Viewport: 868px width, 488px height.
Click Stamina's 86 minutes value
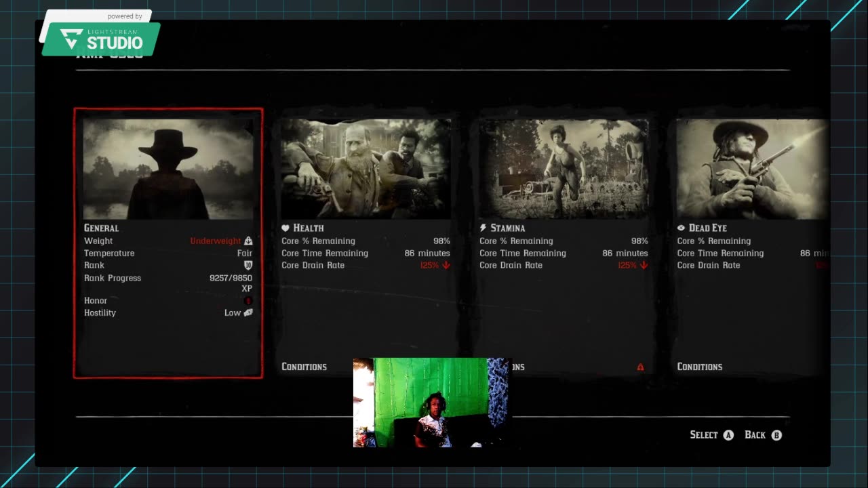coord(625,253)
